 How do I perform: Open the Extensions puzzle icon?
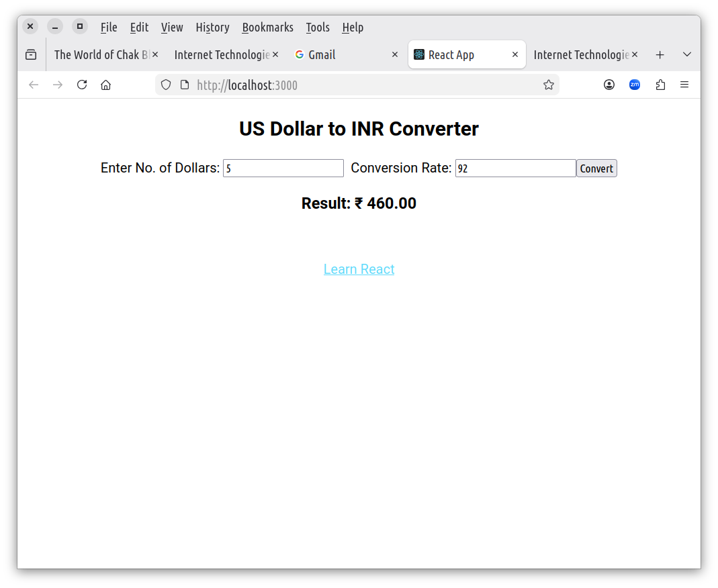pos(660,85)
